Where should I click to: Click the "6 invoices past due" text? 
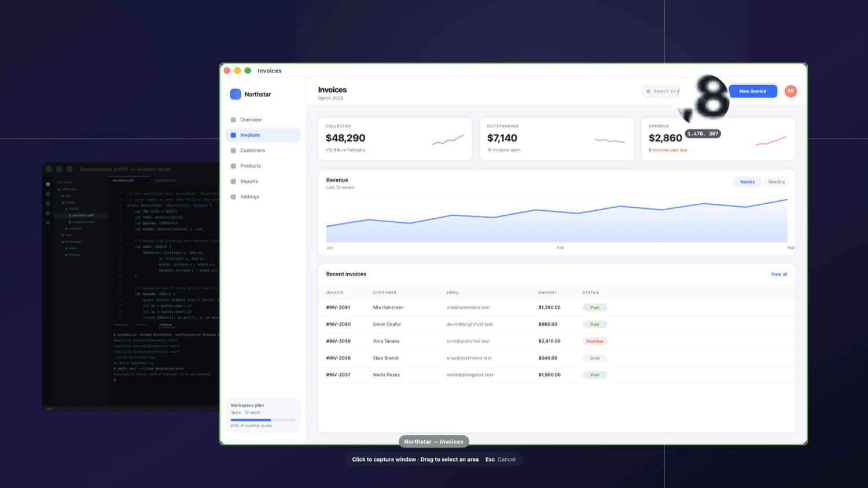[668, 150]
